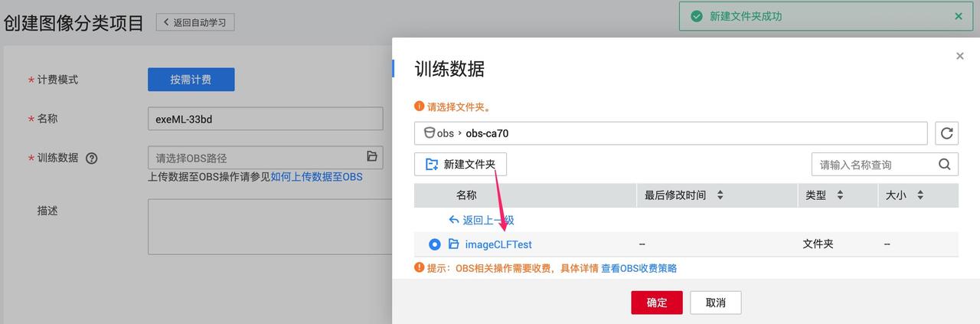This screenshot has height=324, width=980.
Task: Click the folder browse icon in training data field
Action: [x=372, y=156]
